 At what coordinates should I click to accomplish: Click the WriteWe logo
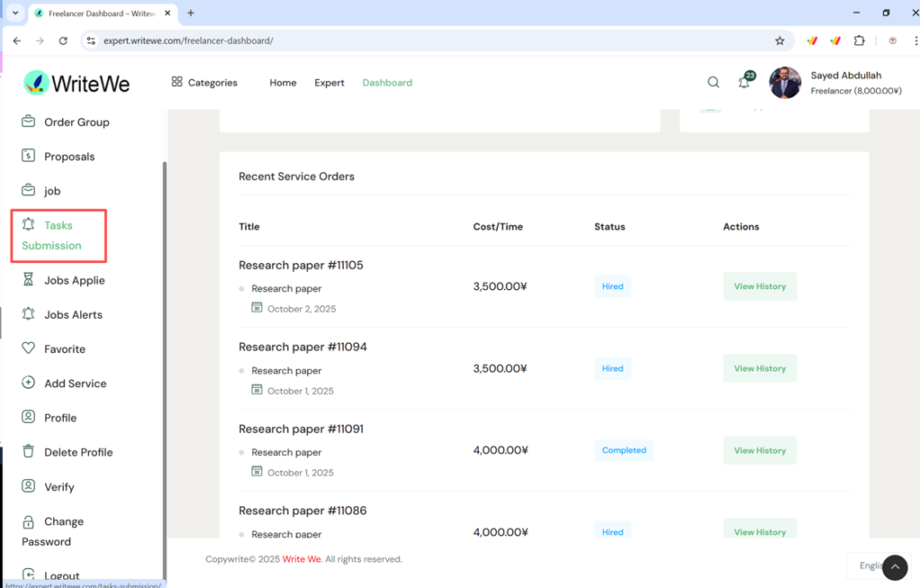click(76, 83)
